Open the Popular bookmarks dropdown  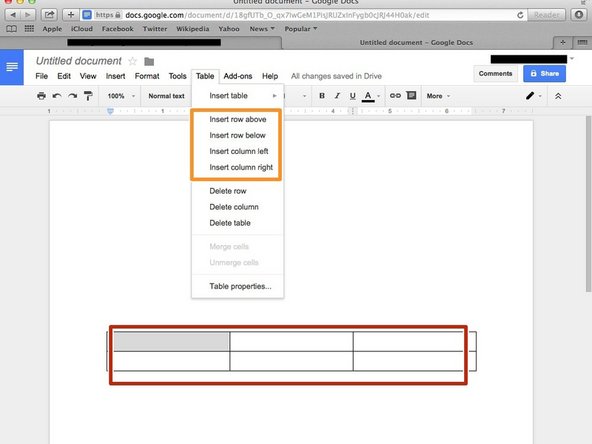pyautogui.click(x=301, y=29)
